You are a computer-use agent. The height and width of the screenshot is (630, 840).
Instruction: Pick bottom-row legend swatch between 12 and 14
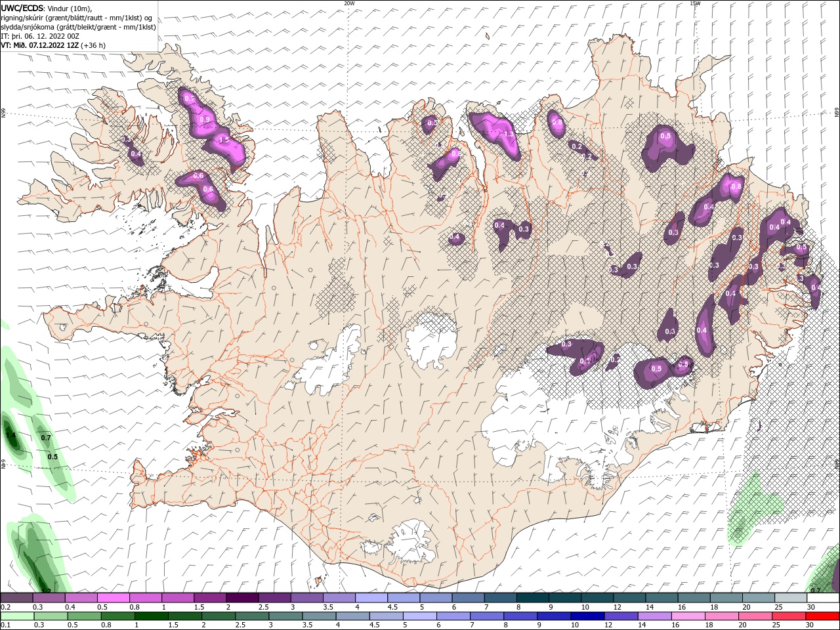tap(620, 616)
